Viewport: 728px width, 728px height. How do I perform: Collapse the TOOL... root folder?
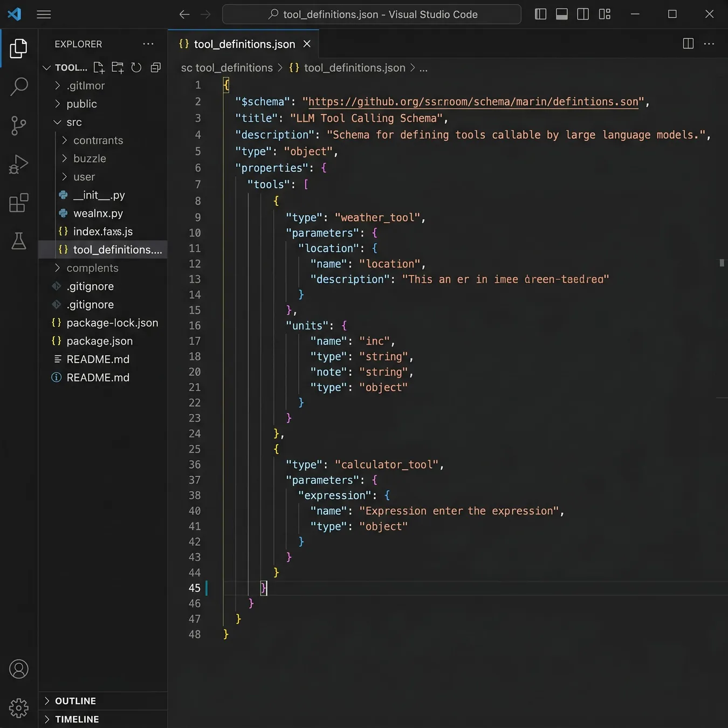pos(47,67)
